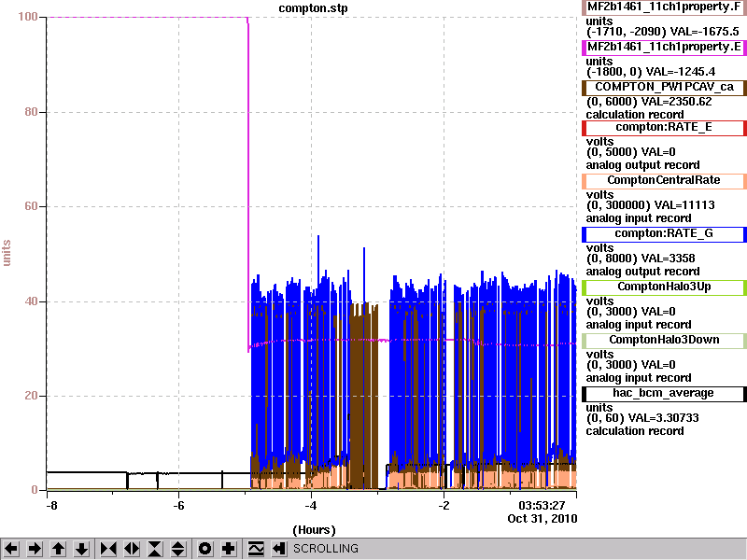Select the ComptonCentralRate curve label

point(664,180)
